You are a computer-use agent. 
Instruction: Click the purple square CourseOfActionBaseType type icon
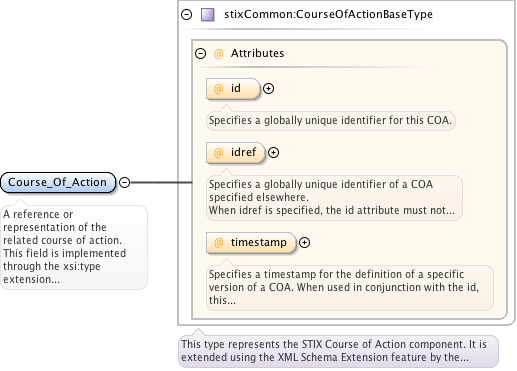click(208, 15)
